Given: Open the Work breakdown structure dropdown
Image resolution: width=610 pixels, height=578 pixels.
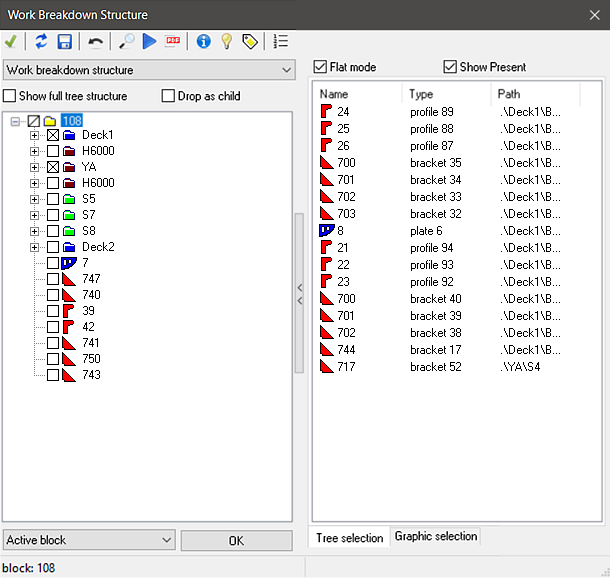Looking at the screenshot, I should click(149, 70).
